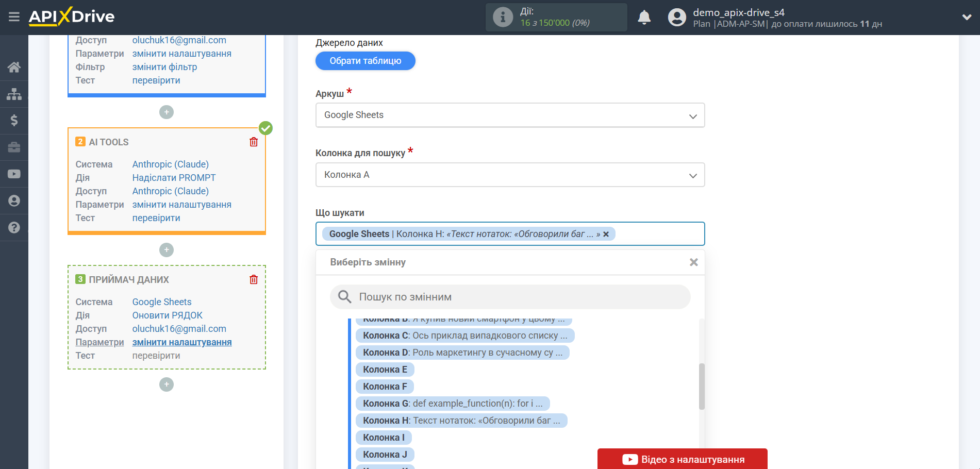Close the Виберіть змінну popup
Image resolution: width=980 pixels, height=469 pixels.
(x=693, y=262)
